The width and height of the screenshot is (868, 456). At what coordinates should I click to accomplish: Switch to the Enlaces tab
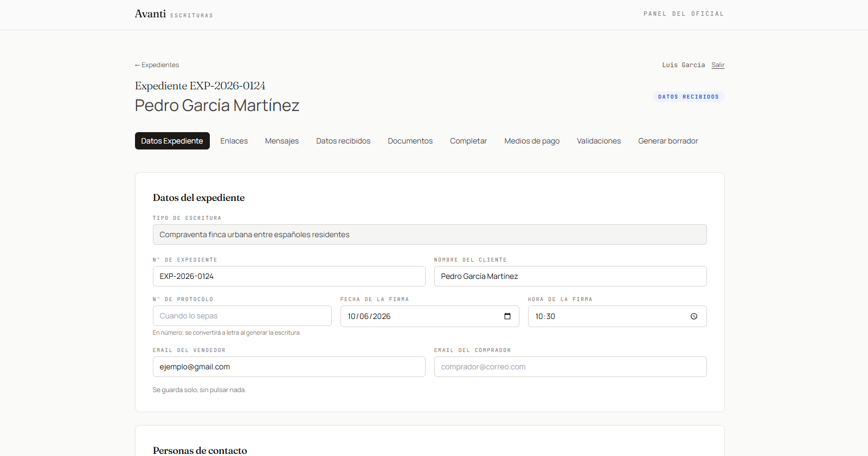[x=234, y=141]
